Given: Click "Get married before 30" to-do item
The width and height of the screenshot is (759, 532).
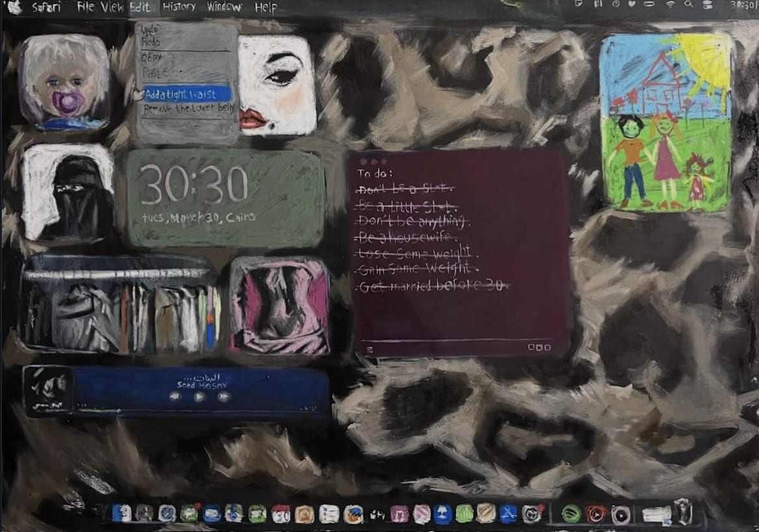Looking at the screenshot, I should [x=432, y=286].
